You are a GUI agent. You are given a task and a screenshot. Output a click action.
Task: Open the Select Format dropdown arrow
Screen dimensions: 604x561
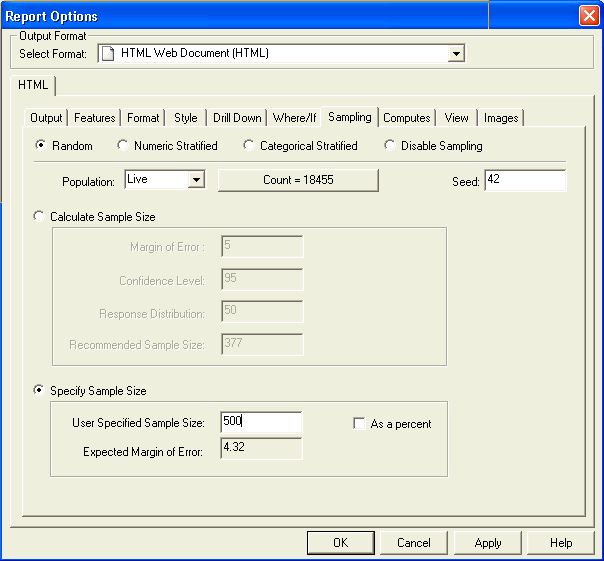point(456,54)
